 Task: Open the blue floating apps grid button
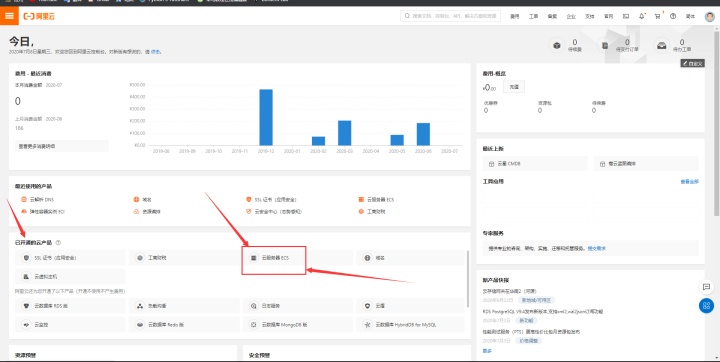(x=706, y=305)
